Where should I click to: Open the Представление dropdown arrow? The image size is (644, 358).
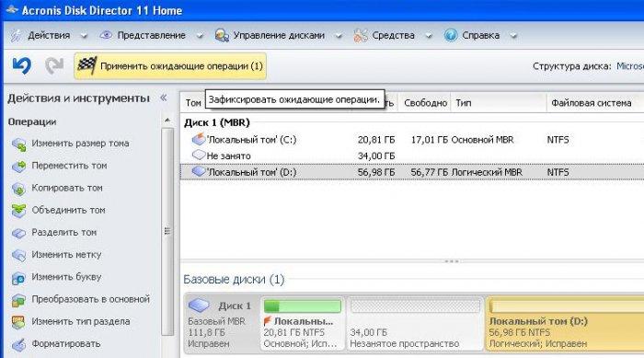pyautogui.click(x=200, y=36)
